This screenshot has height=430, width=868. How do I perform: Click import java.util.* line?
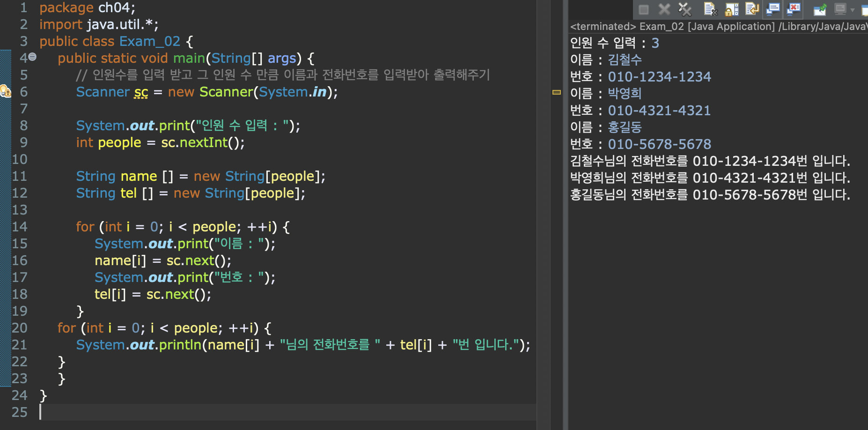[x=99, y=24]
